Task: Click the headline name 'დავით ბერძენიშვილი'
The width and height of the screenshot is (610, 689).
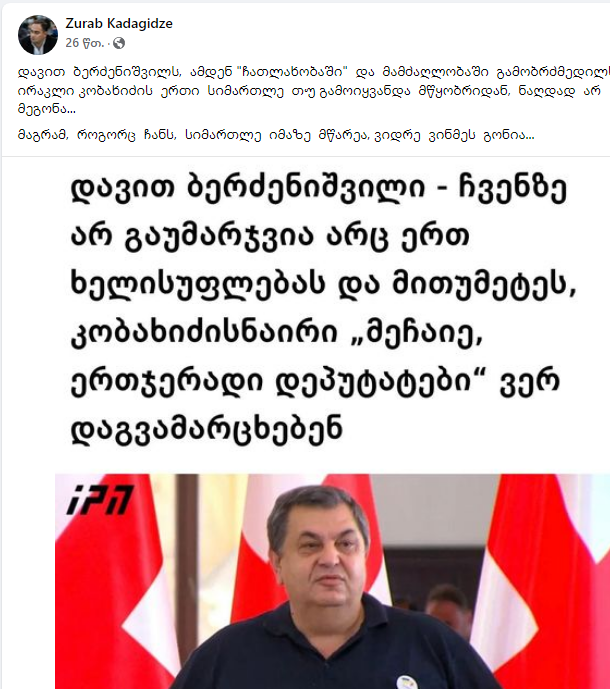Action: point(248,189)
